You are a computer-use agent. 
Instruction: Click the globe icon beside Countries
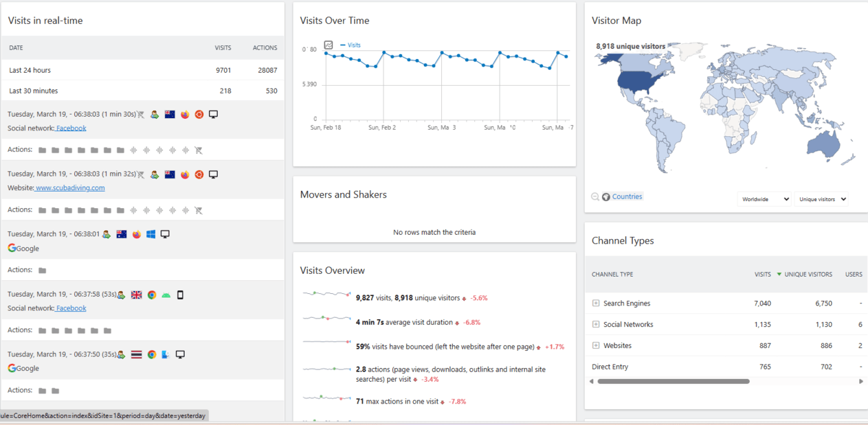coord(606,197)
